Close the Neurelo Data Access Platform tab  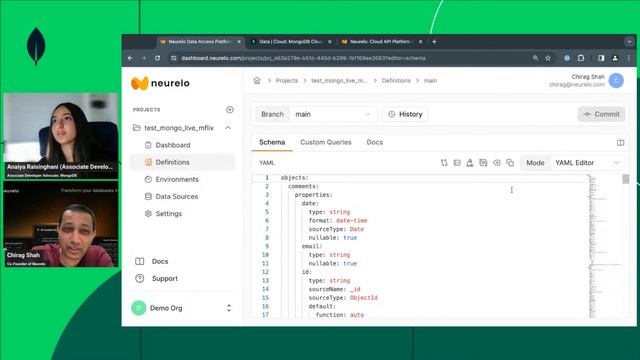coord(239,42)
